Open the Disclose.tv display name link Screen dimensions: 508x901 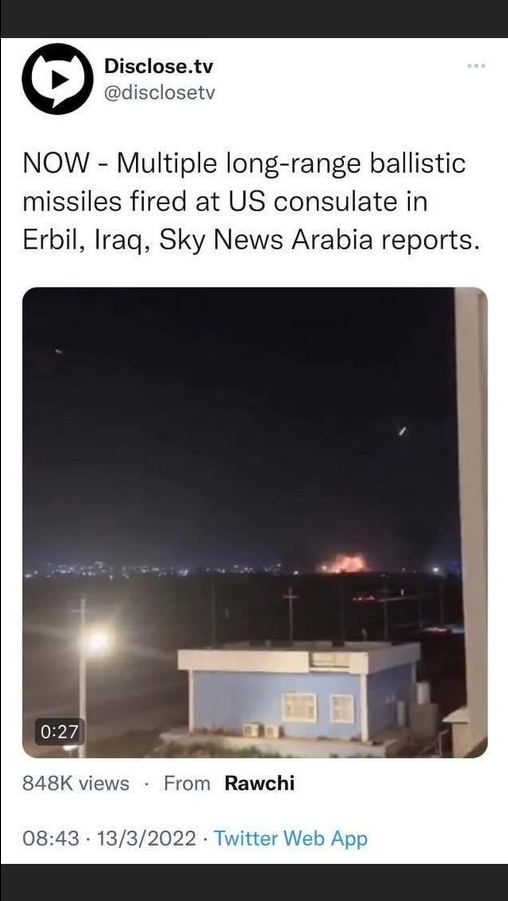[159, 67]
